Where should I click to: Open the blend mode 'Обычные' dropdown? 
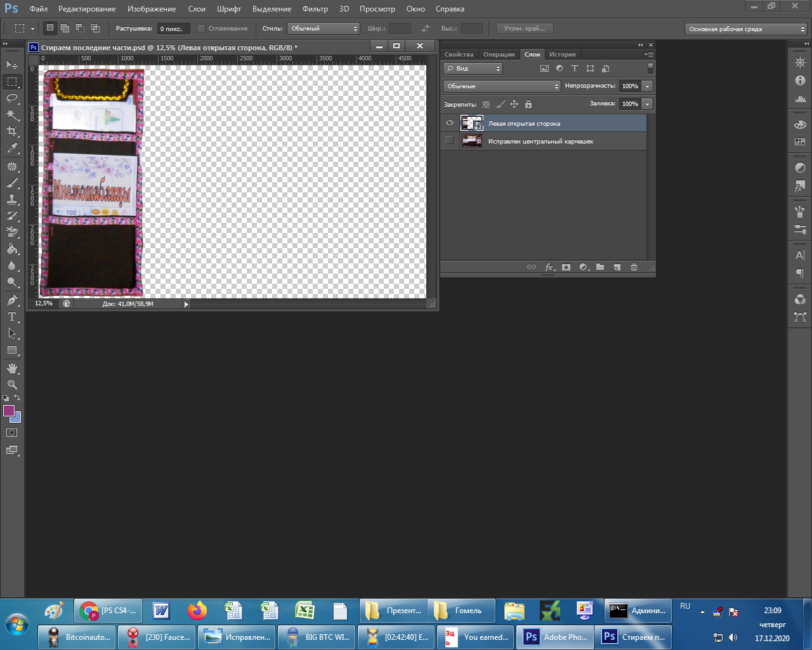click(x=502, y=86)
